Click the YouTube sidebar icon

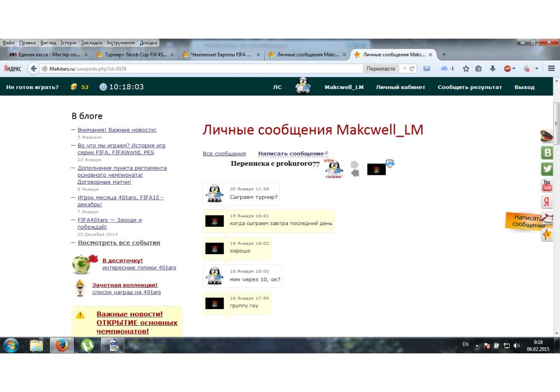pyautogui.click(x=547, y=185)
